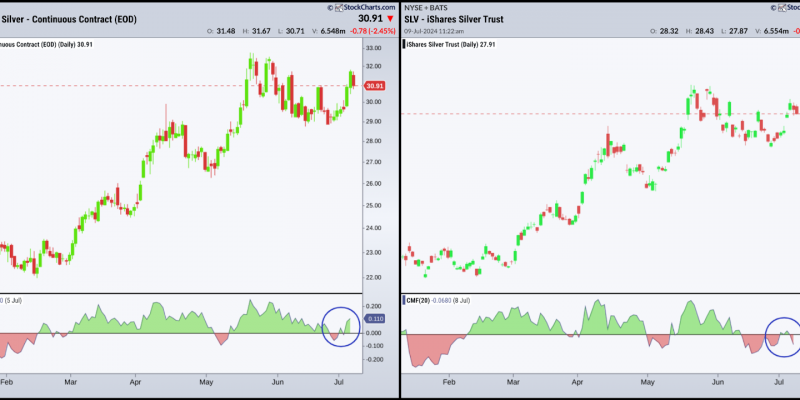Image resolution: width=800 pixels, height=400 pixels.
Task: Click the Jul date label on the SLV chart
Action: tap(779, 381)
